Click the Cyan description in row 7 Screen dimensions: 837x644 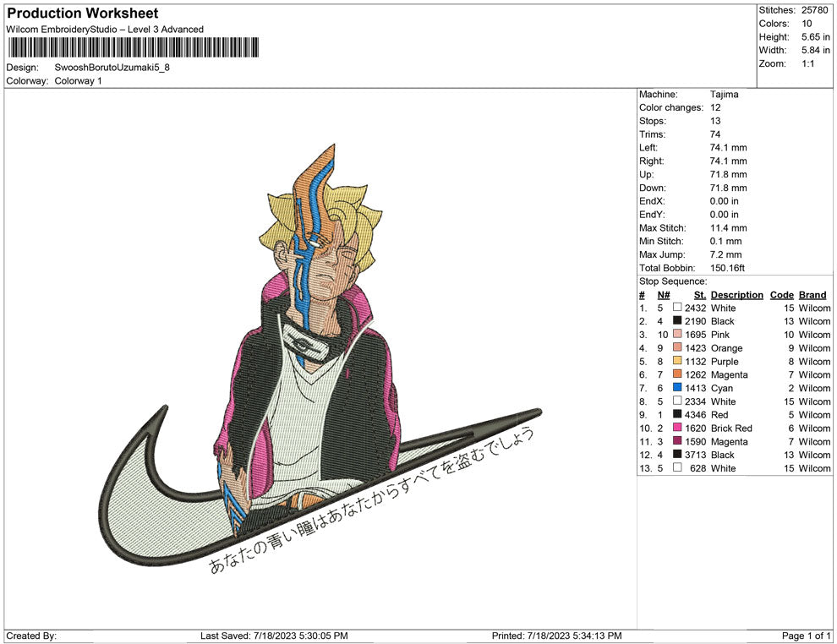(x=722, y=388)
